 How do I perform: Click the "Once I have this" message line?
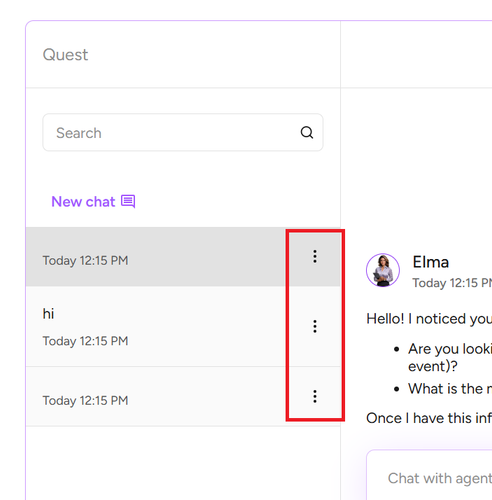coord(429,418)
